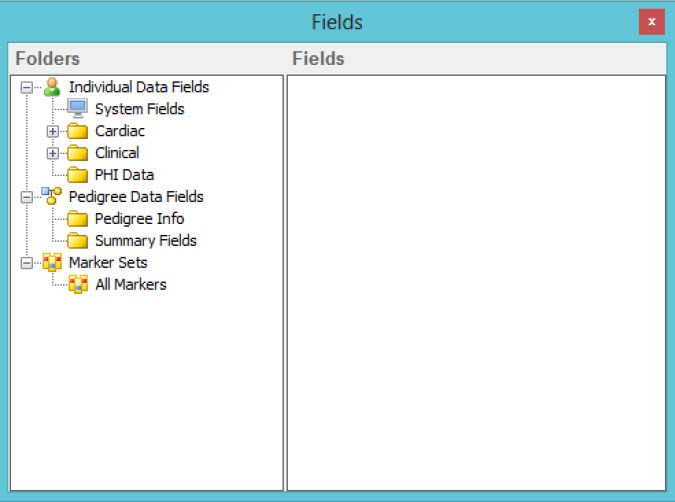Expand the Cardiac folder

pyautogui.click(x=53, y=131)
